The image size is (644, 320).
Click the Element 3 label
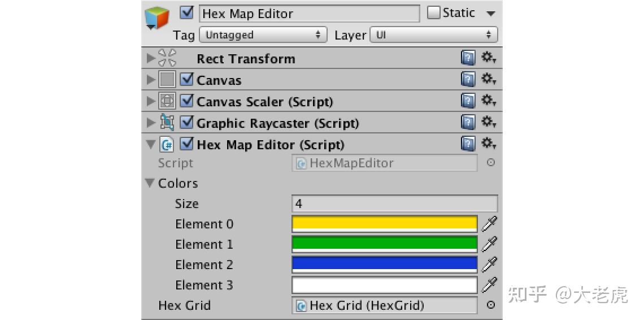[x=204, y=285]
